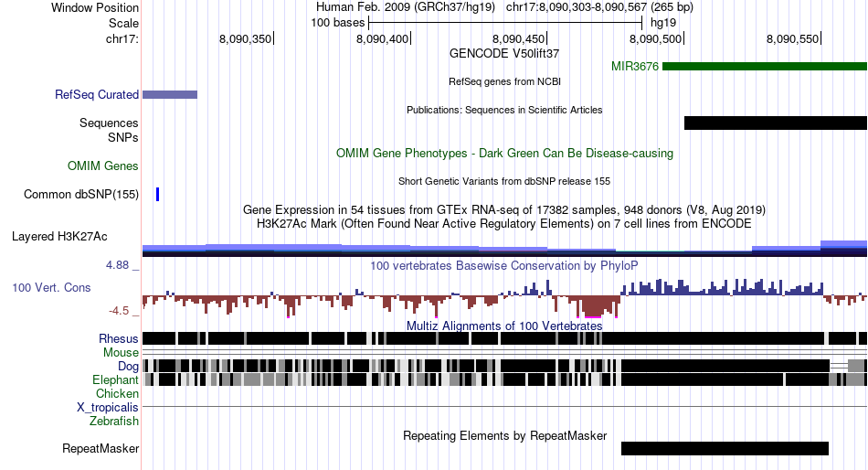This screenshot has width=868, height=470.
Task: Click the PhyloP conservation histogram
Action: point(505,297)
